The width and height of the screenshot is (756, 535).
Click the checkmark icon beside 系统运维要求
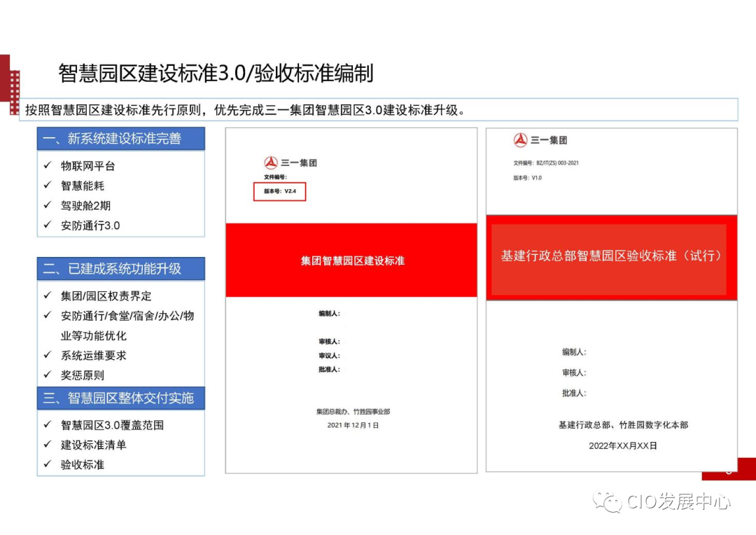tap(48, 356)
